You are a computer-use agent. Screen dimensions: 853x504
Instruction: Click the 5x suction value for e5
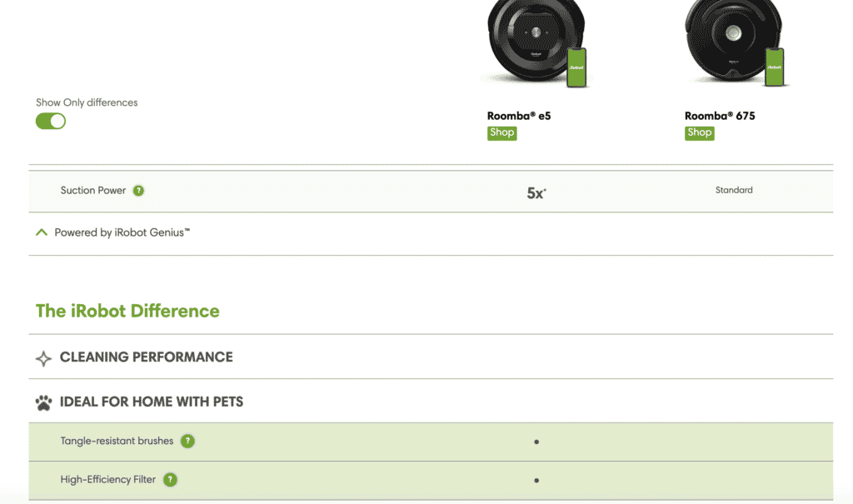point(536,193)
